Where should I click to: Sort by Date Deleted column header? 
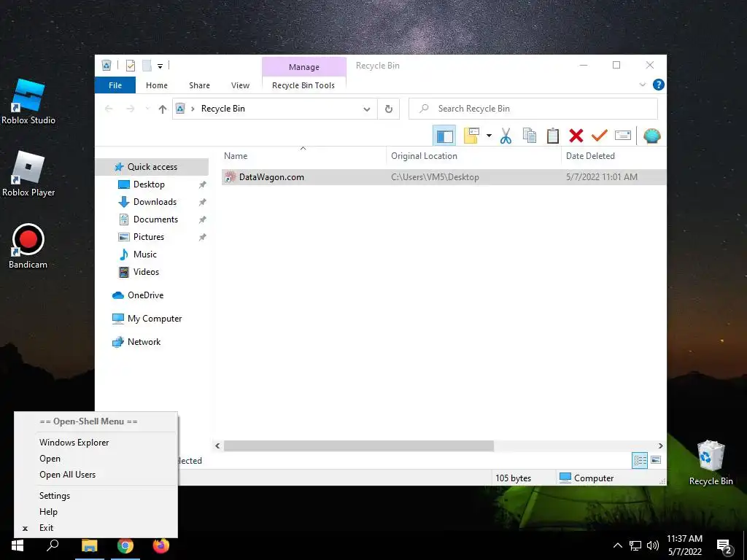point(614,156)
